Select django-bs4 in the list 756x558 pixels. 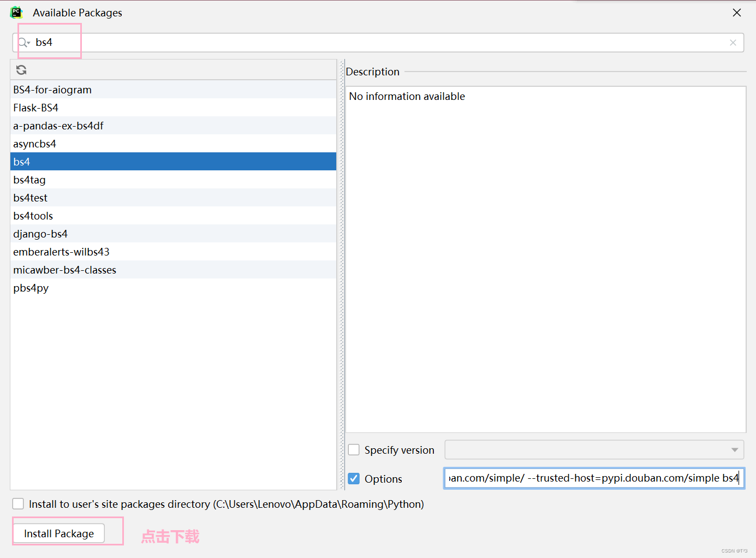point(173,234)
